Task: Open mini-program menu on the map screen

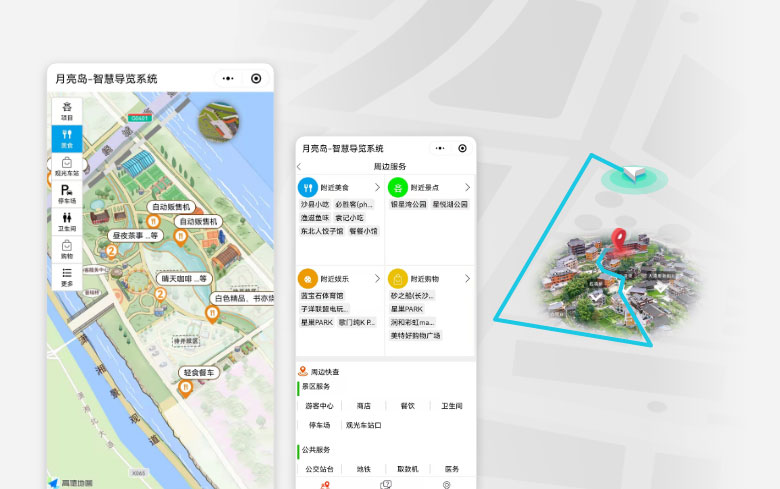Action: click(x=228, y=78)
